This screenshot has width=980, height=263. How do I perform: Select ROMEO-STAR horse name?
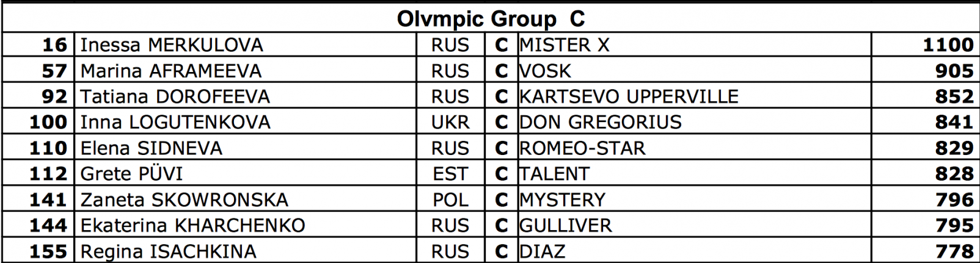582,149
